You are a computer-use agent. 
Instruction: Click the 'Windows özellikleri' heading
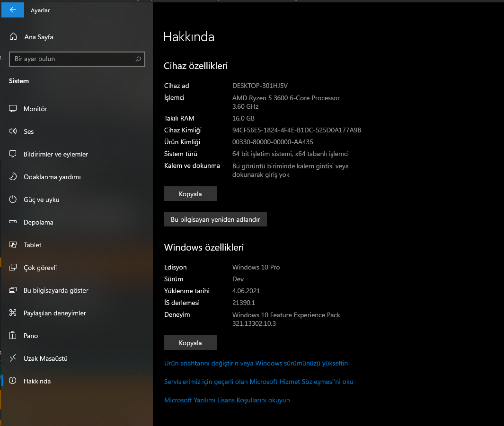(204, 247)
